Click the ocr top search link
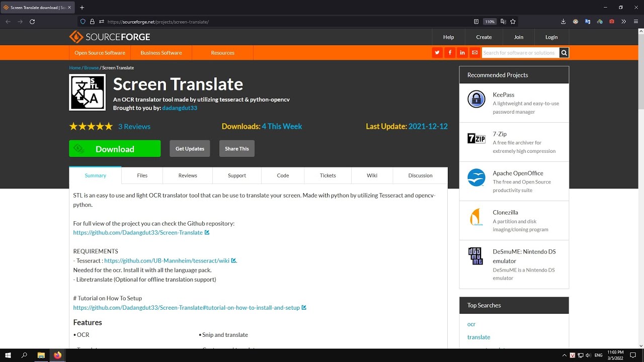 click(x=471, y=324)
